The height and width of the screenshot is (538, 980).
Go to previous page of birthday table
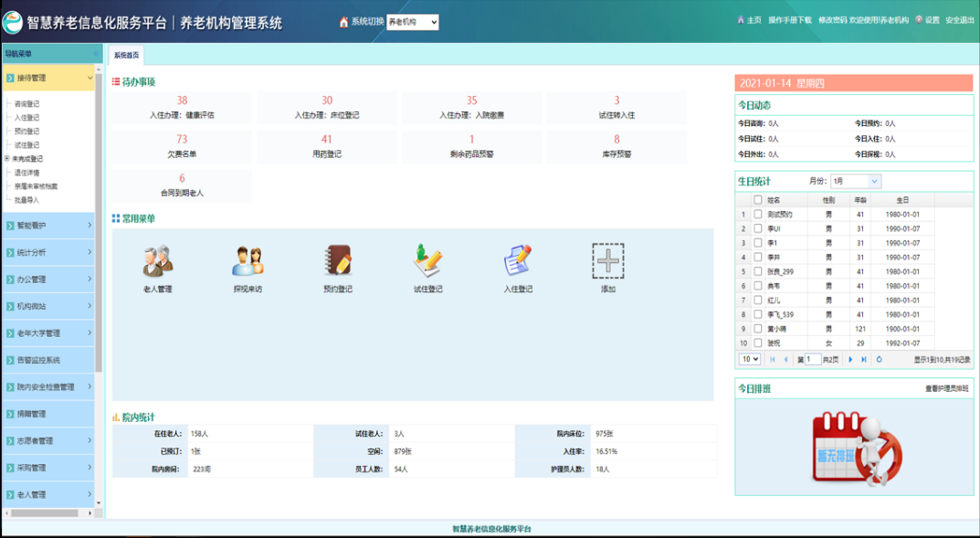click(x=785, y=359)
